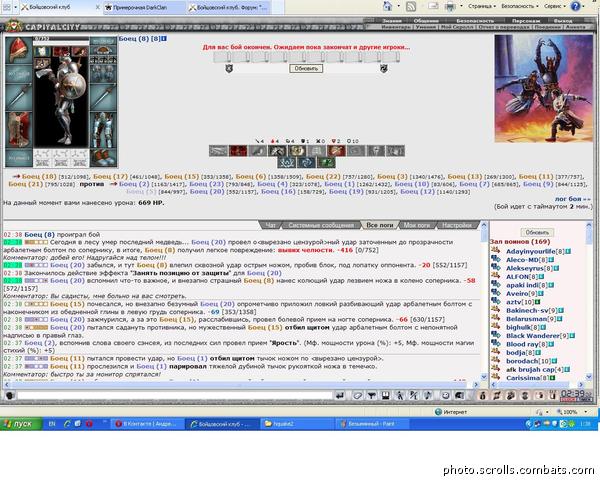Click the eraser clear-chat icon
The width and height of the screenshot is (600, 480).
(x=357, y=395)
